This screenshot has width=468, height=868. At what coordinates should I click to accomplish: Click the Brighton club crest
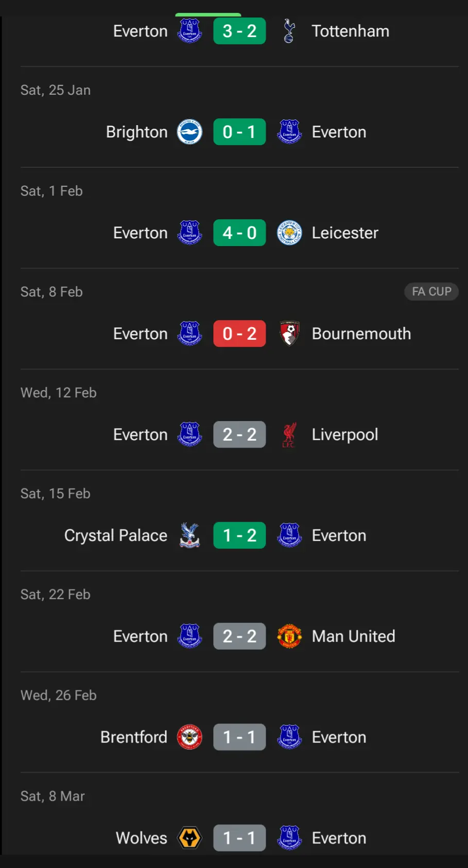pos(189,132)
